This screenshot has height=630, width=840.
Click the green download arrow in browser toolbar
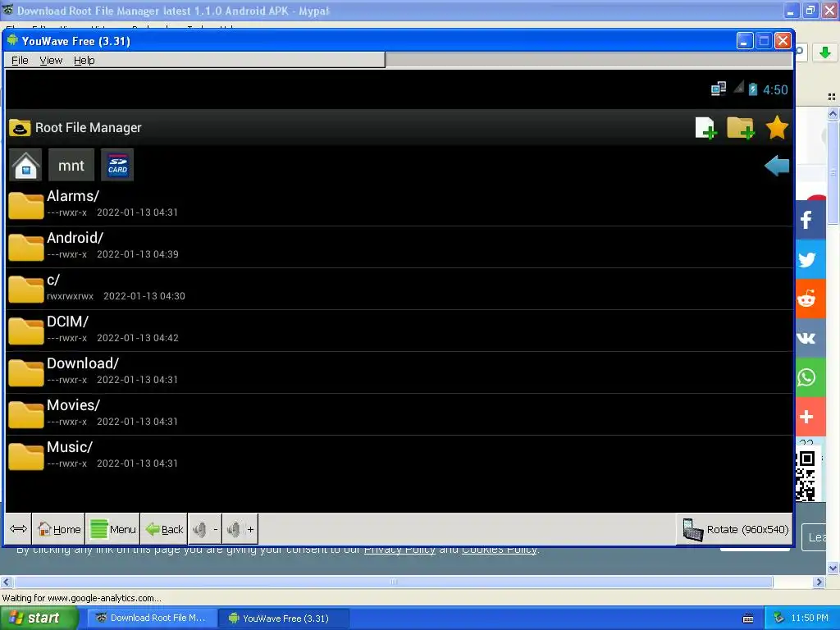tap(825, 52)
